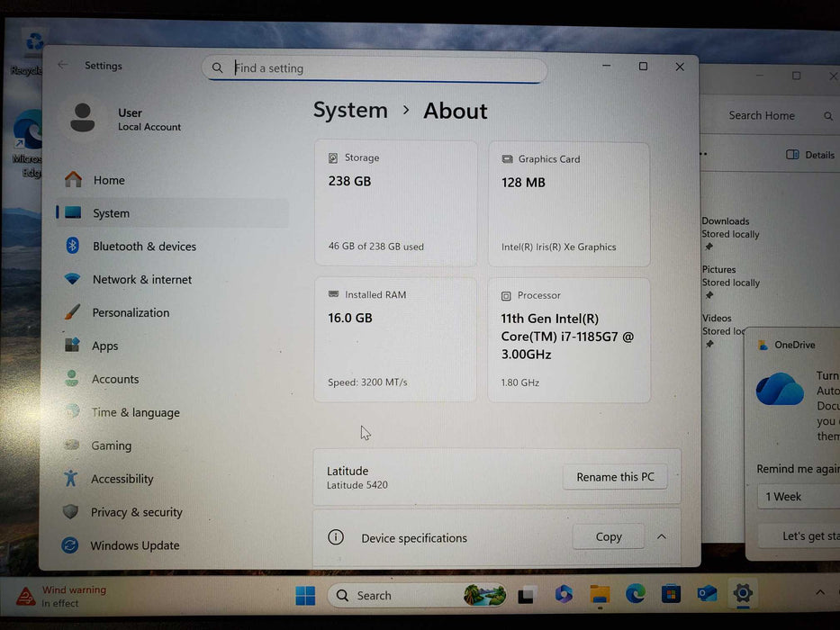Select System in the Settings sidebar
The image size is (840, 630).
(x=111, y=213)
